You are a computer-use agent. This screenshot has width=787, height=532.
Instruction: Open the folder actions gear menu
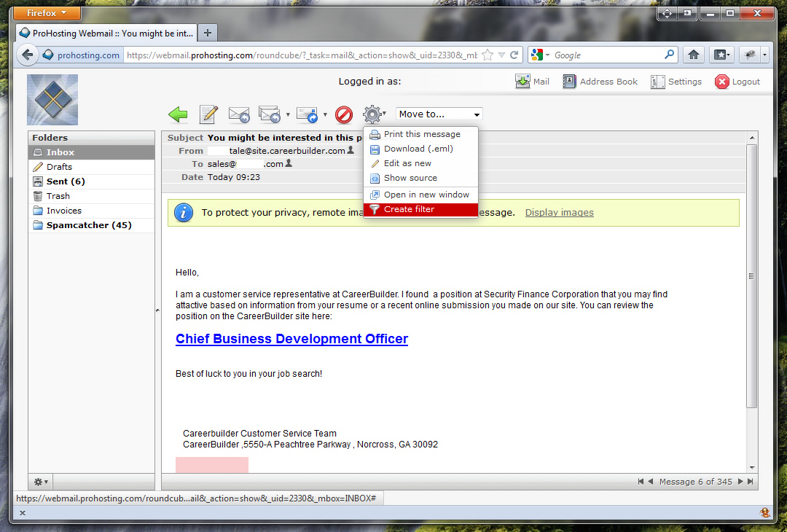[x=41, y=482]
